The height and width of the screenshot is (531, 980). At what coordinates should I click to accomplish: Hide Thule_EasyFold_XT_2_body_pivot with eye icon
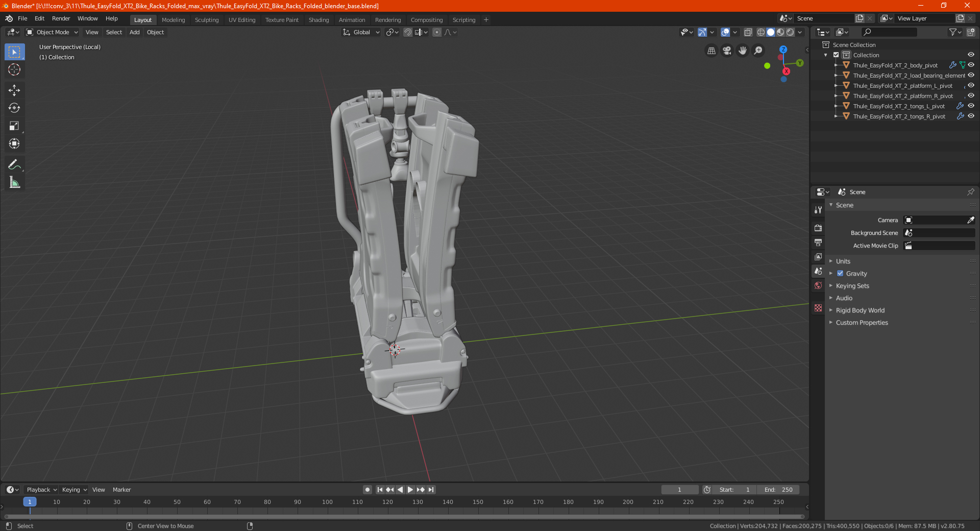[x=971, y=65]
